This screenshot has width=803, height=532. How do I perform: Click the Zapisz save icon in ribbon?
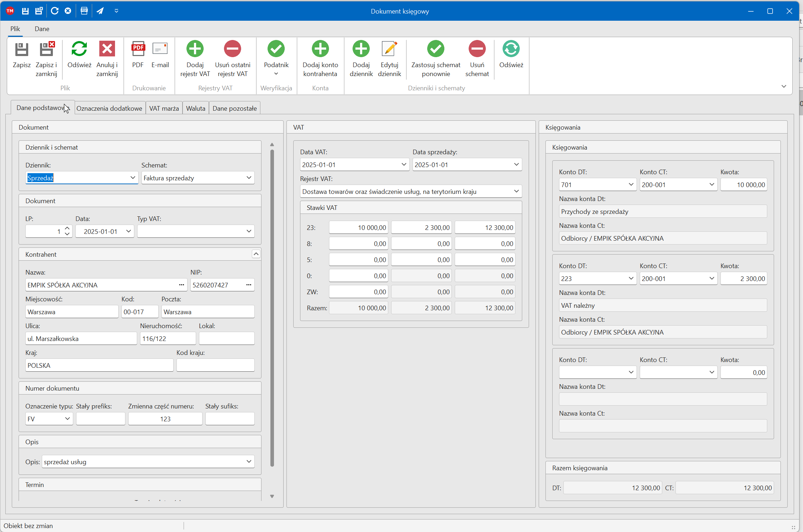(x=21, y=50)
